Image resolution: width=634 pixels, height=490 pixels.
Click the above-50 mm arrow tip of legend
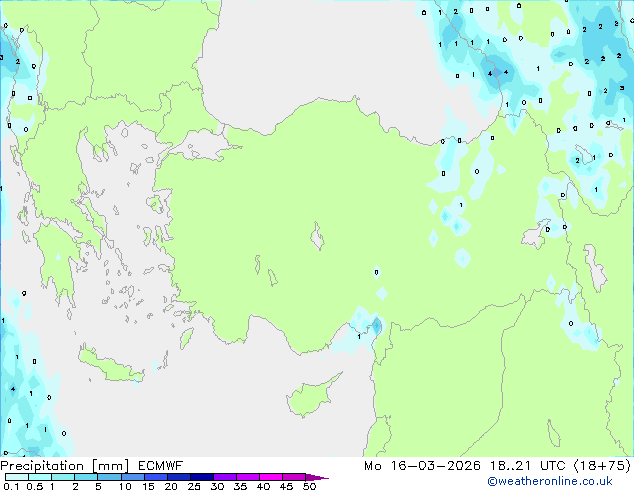[x=317, y=477]
